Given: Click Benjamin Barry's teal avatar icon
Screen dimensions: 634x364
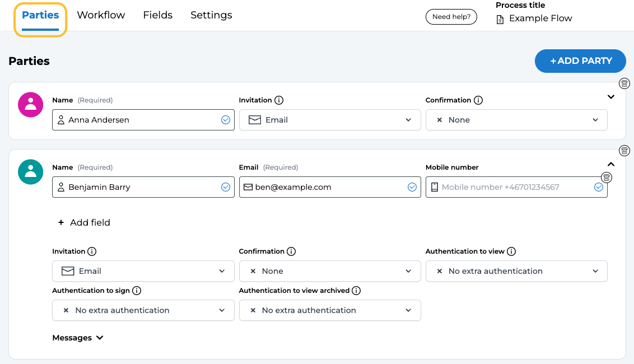Looking at the screenshot, I should (31, 172).
